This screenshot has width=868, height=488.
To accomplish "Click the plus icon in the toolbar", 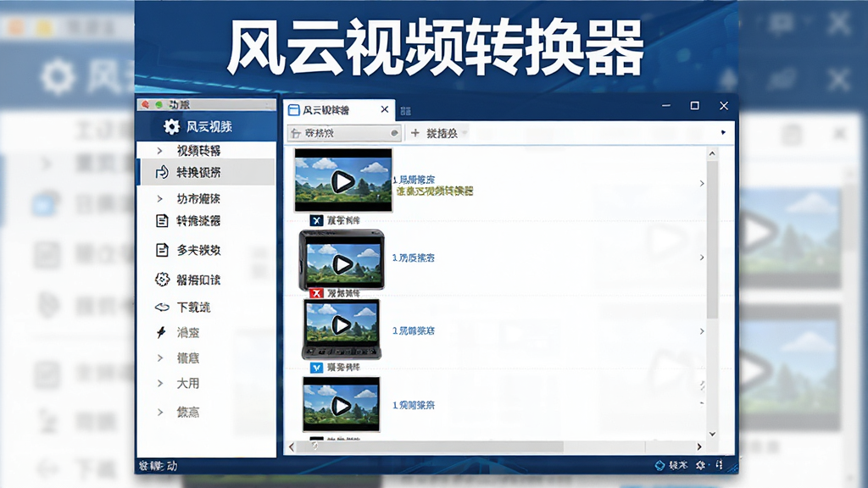I will pyautogui.click(x=415, y=133).
